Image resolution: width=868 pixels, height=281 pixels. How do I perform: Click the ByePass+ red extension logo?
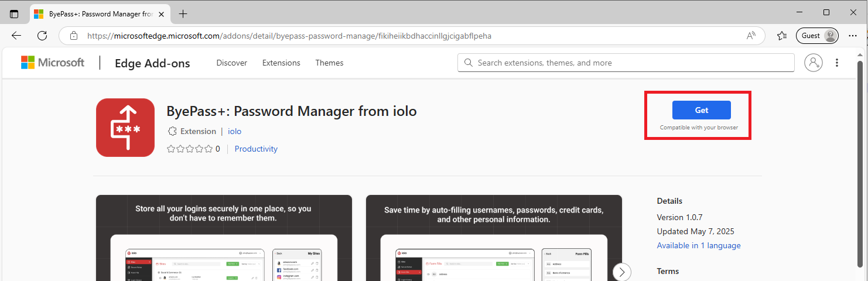click(x=125, y=128)
